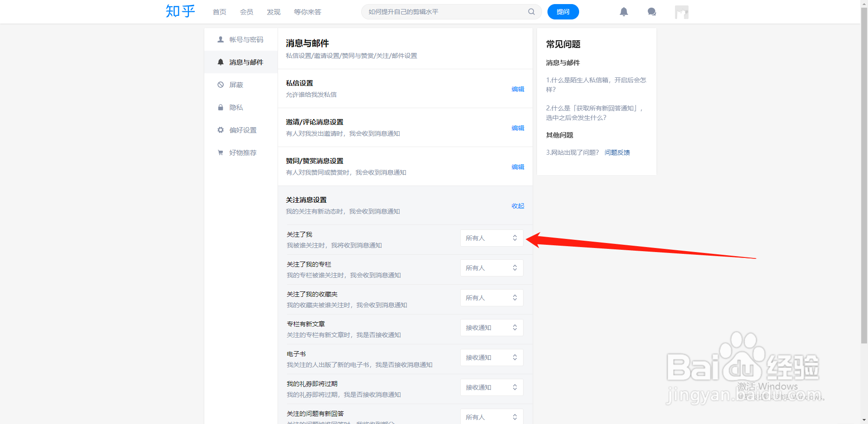The image size is (868, 424).
Task: Open the 关注了我 audience dropdown
Action: coord(491,238)
